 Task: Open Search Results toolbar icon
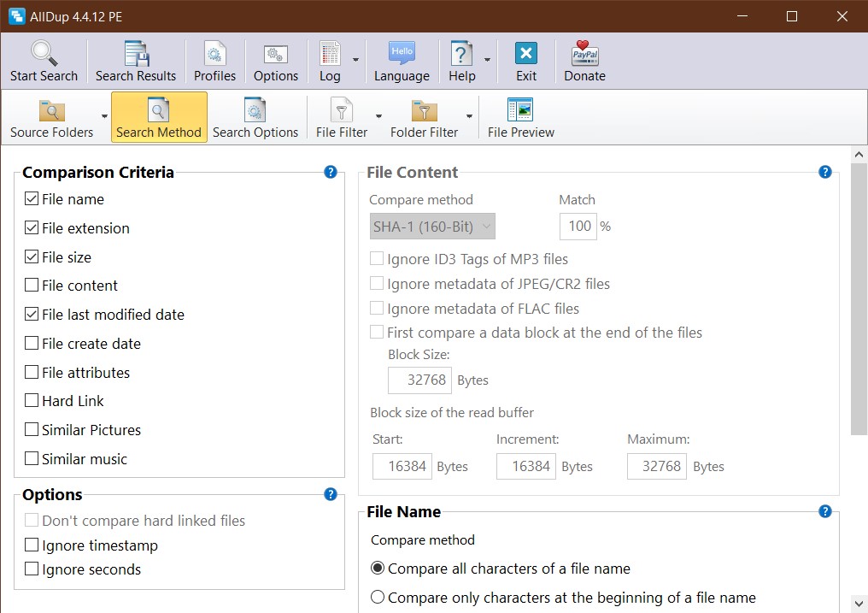tap(136, 53)
